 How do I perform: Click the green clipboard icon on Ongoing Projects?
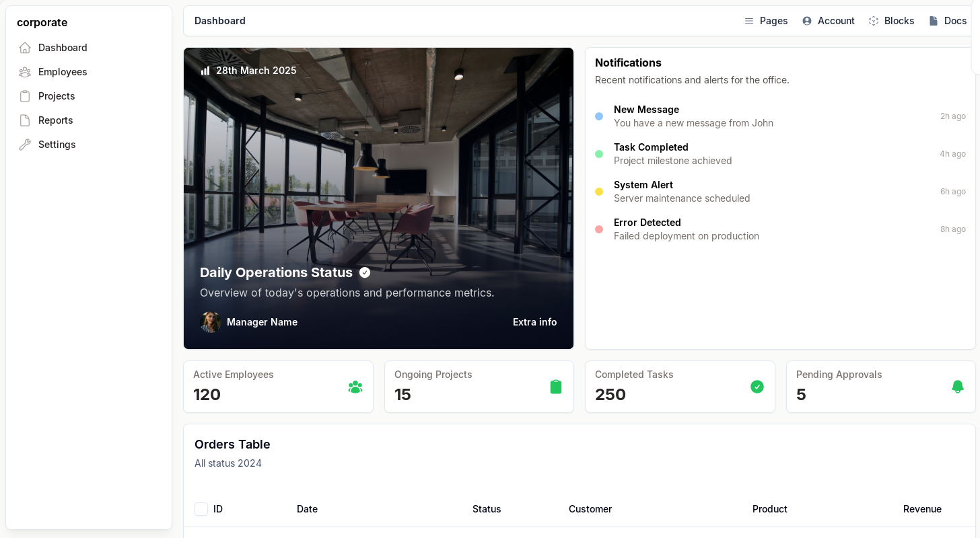(556, 387)
